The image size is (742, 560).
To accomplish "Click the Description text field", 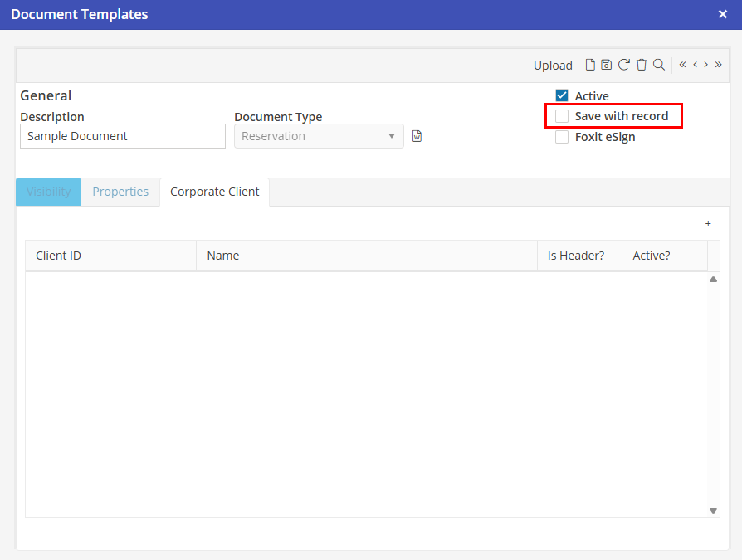I will (123, 136).
